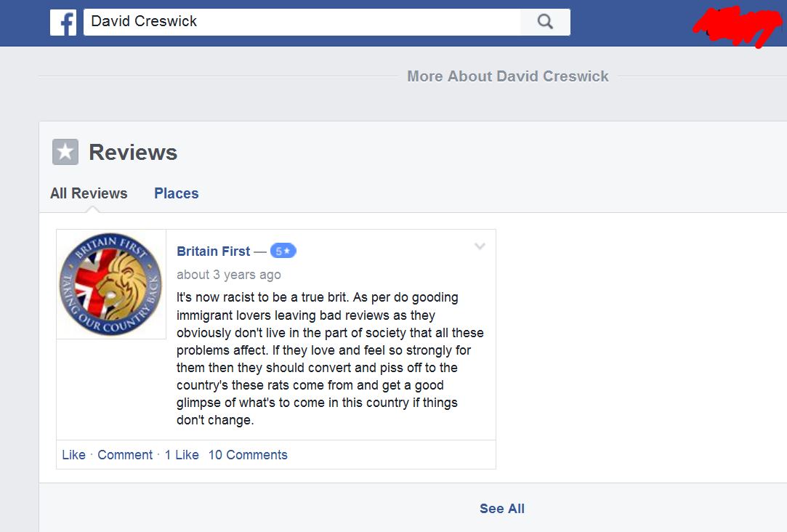Open the 10 Comments link

(248, 455)
